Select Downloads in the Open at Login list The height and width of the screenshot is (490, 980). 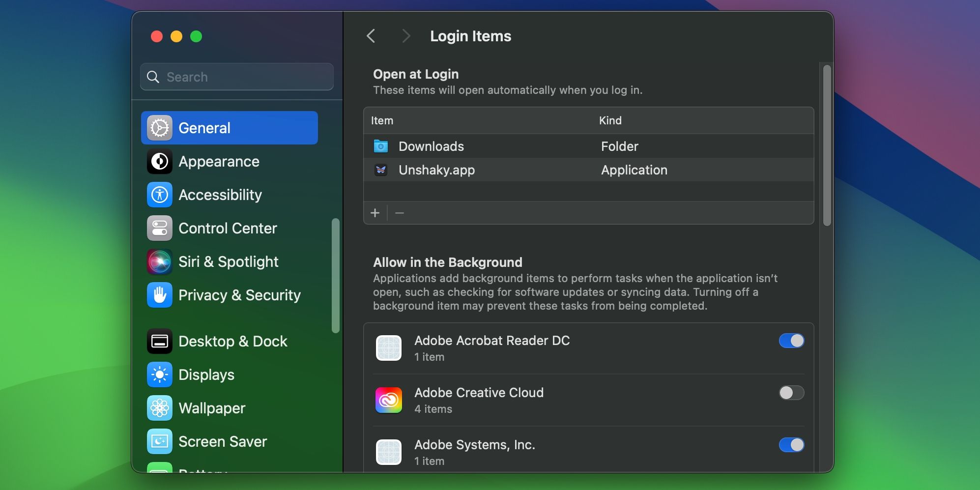(x=431, y=146)
